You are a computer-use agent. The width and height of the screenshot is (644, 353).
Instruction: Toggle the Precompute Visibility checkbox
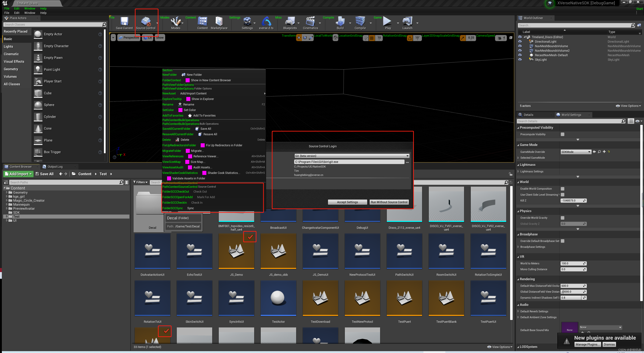tap(563, 134)
